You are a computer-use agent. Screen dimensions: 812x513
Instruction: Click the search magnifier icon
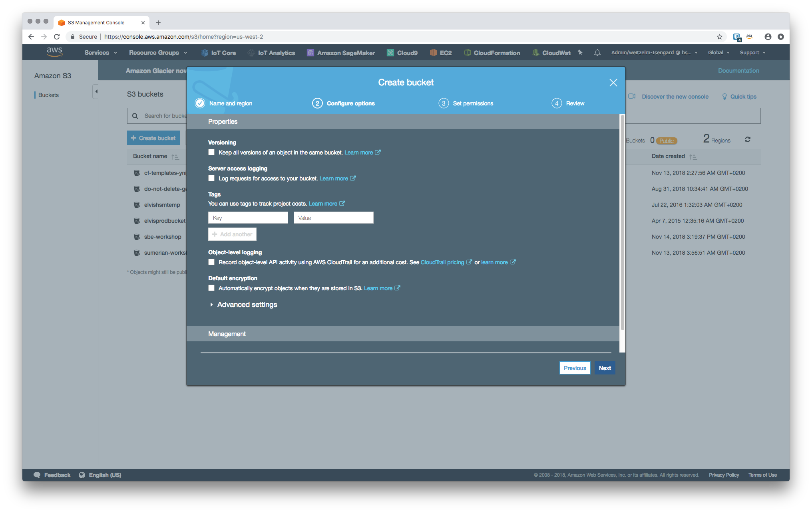click(135, 116)
